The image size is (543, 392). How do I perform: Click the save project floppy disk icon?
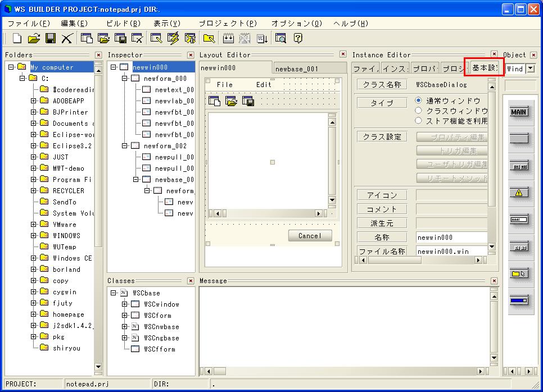pos(51,38)
